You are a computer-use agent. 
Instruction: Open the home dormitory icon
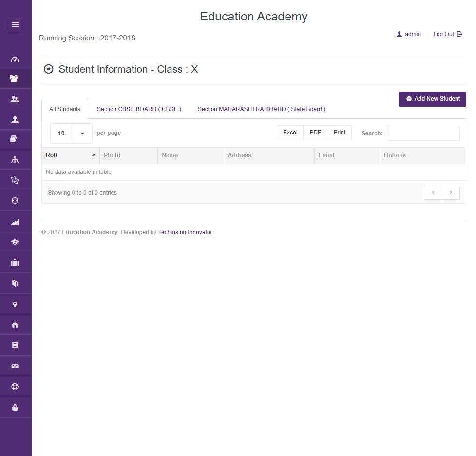[x=15, y=325]
